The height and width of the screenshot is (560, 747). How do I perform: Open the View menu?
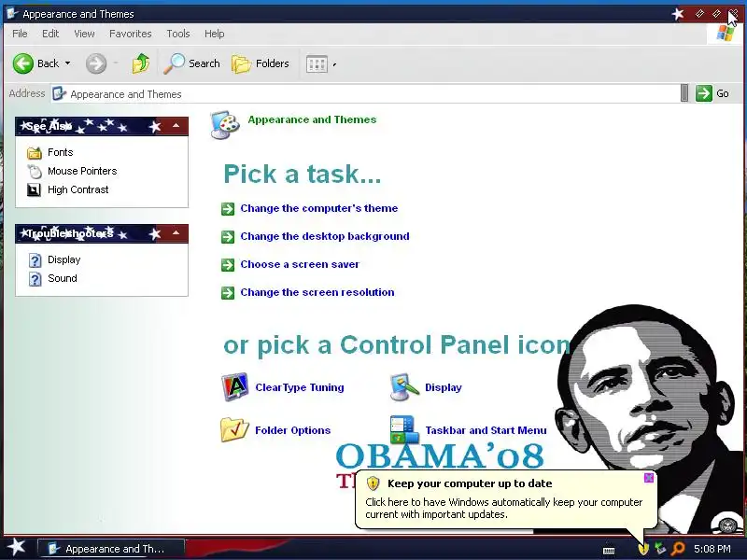tap(84, 34)
